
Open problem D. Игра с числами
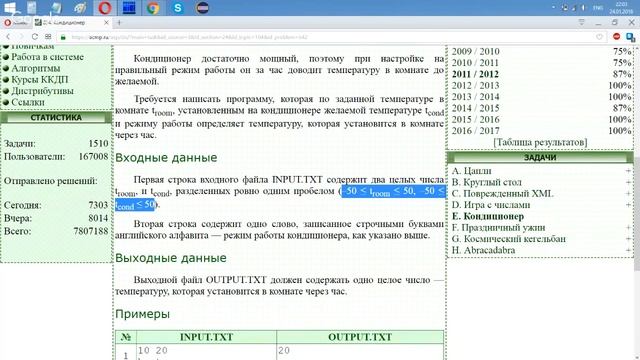491,205
